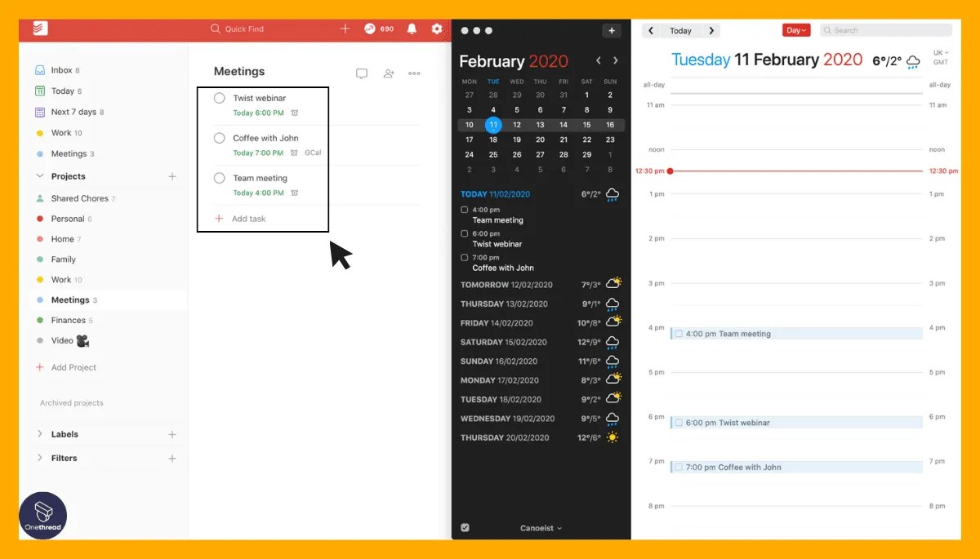Open Todoist settings gear icon
This screenshot has width=980, height=559.
coord(437,29)
